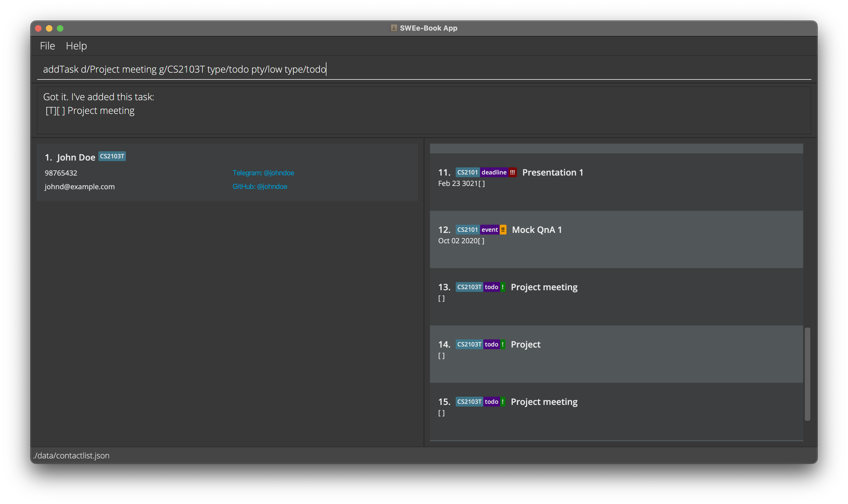848x504 pixels.
Task: Click the event type tag on task 12
Action: (x=489, y=230)
